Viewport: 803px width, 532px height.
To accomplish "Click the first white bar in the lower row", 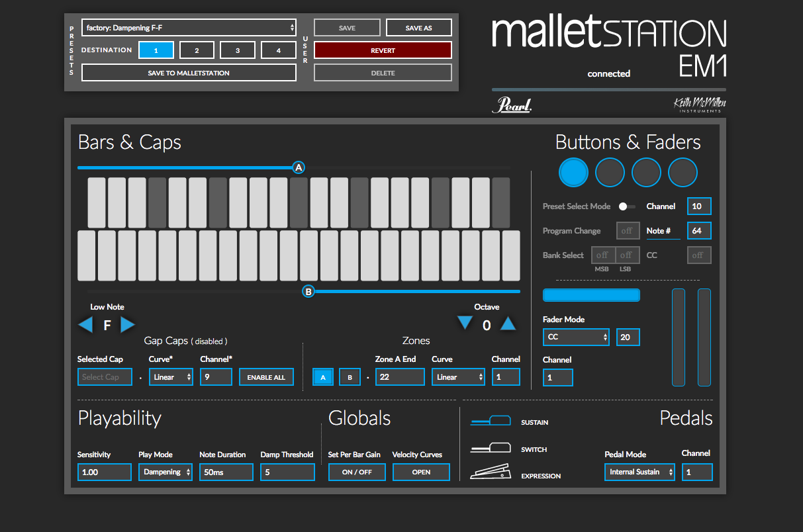I will (x=87, y=255).
